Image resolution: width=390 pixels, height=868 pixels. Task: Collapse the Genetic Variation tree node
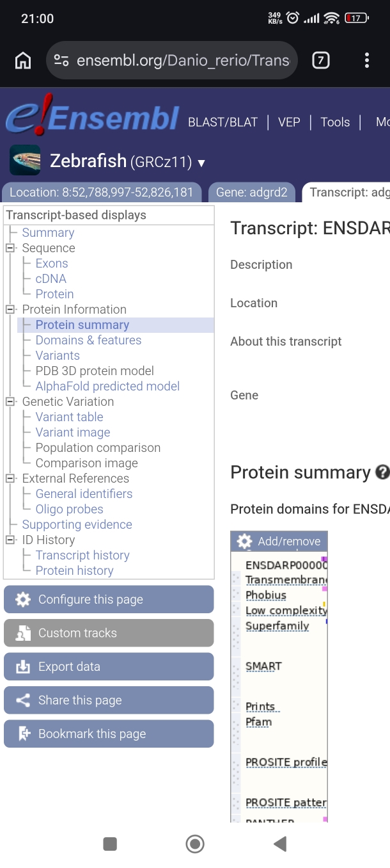pos(10,401)
